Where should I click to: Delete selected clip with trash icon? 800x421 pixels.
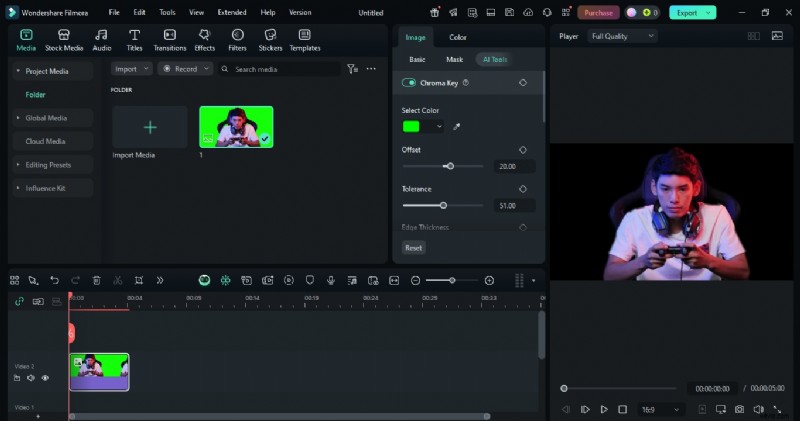click(x=96, y=280)
